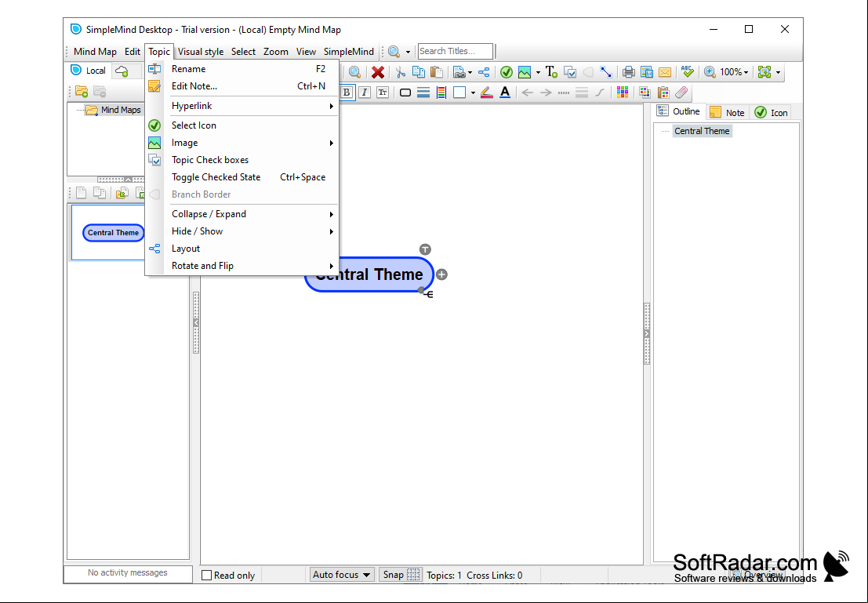Viewport: 868px width, 603px height.
Task: Open the Visual style menu
Action: 201,52
